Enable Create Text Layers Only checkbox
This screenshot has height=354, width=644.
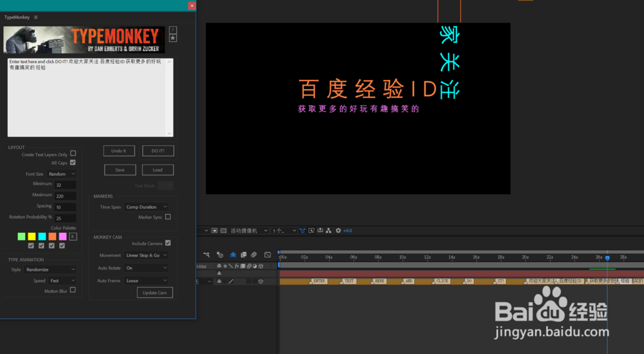tap(73, 153)
